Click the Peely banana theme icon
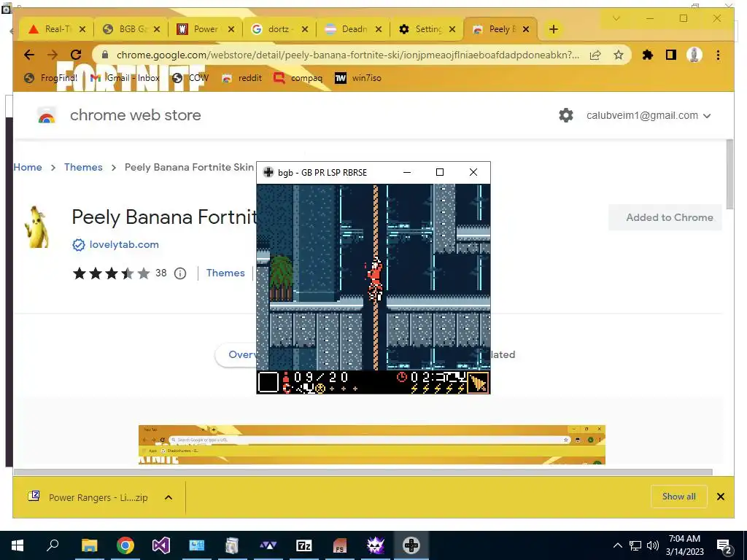The height and width of the screenshot is (560, 747). pyautogui.click(x=36, y=227)
